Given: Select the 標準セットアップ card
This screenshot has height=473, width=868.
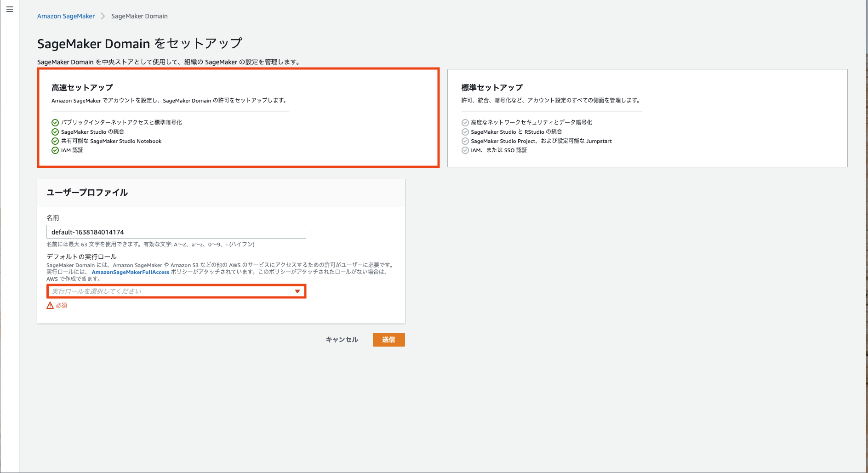Looking at the screenshot, I should [647, 118].
